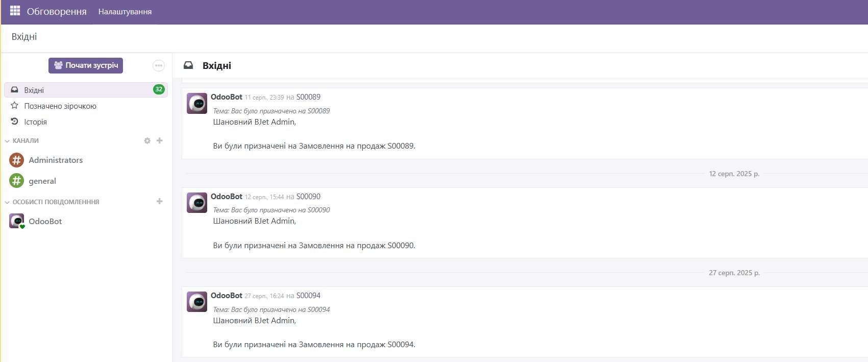868x362 pixels.
Task: Open the S00094 order link
Action: 308,296
